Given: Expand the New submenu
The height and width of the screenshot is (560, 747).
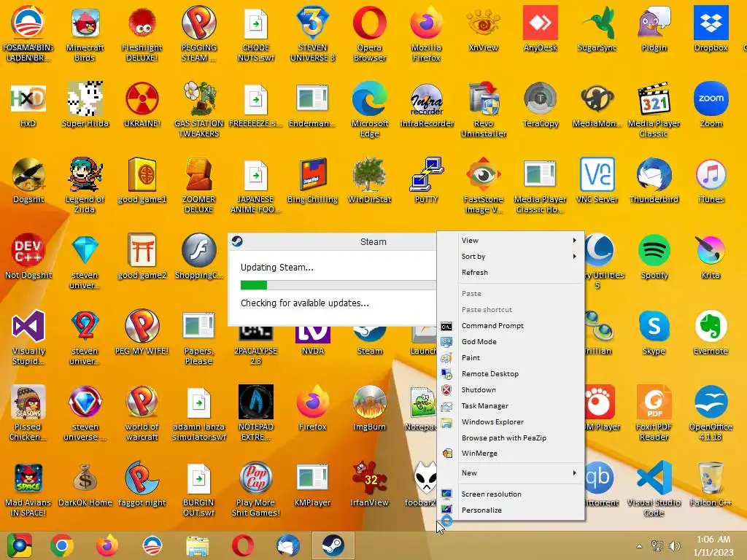Looking at the screenshot, I should (x=511, y=472).
